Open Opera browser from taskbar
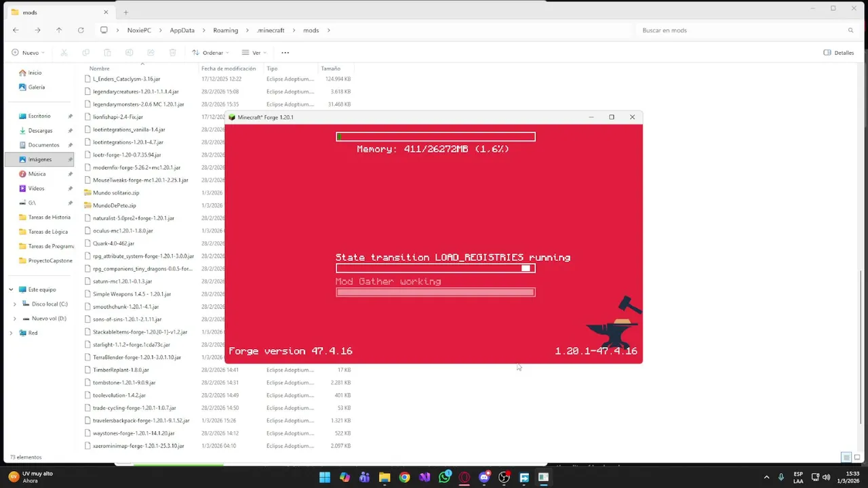 click(465, 477)
